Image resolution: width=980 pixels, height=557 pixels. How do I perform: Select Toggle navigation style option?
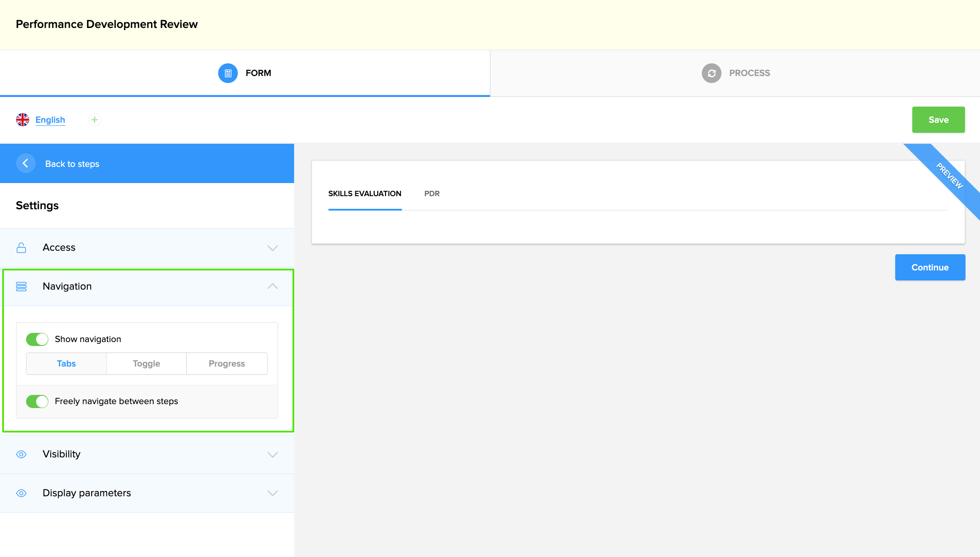pos(147,363)
